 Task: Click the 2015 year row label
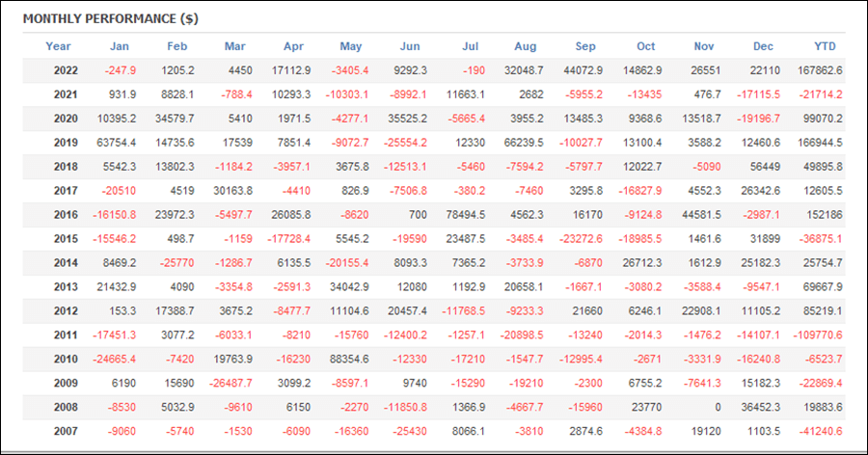pyautogui.click(x=66, y=239)
